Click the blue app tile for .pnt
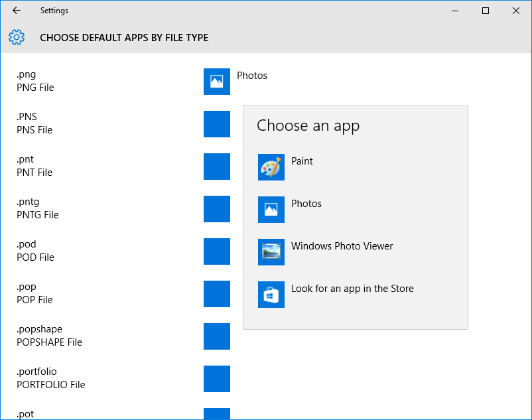Viewport: 532px width, 420px height. point(217,167)
